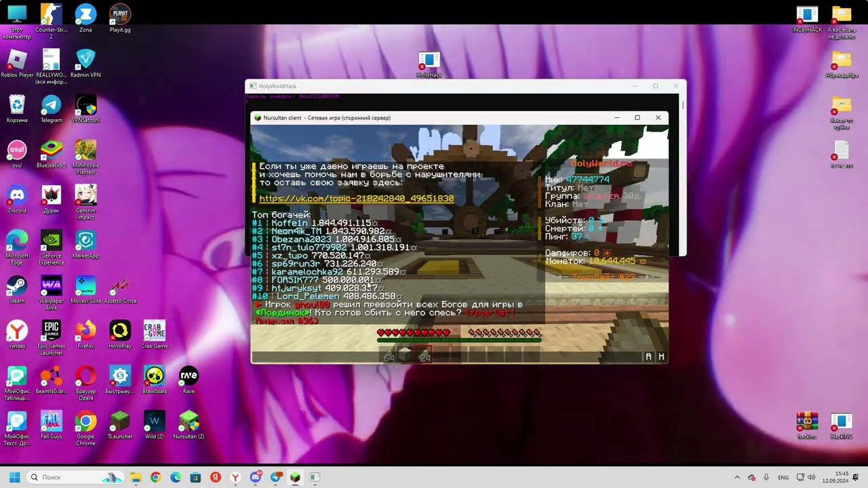Click the H indicator in game corner

tap(661, 357)
